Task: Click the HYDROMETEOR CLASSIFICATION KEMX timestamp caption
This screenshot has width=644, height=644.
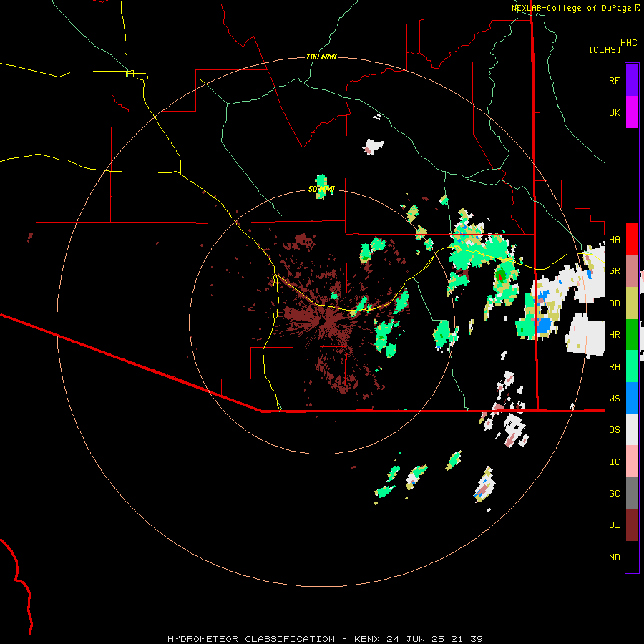Action: point(325,639)
